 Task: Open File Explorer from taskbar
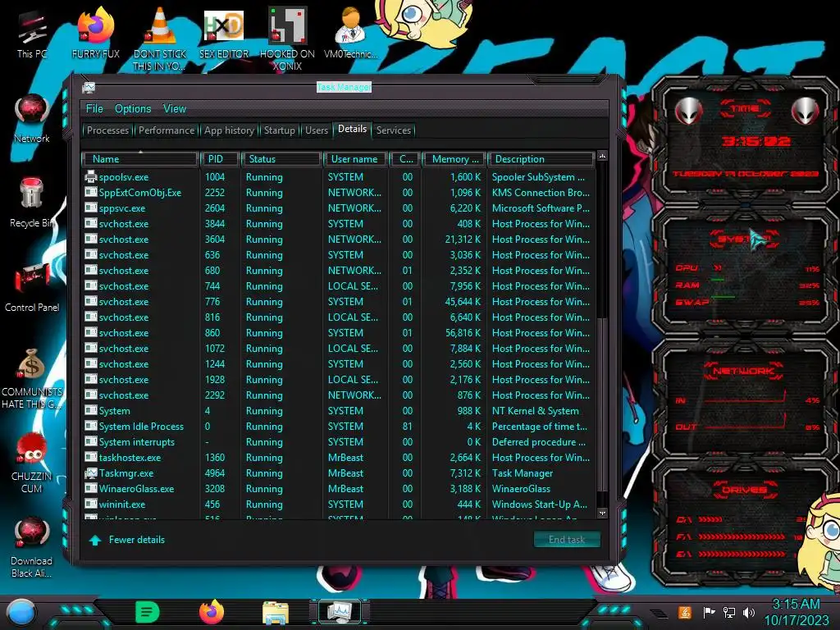(x=276, y=613)
